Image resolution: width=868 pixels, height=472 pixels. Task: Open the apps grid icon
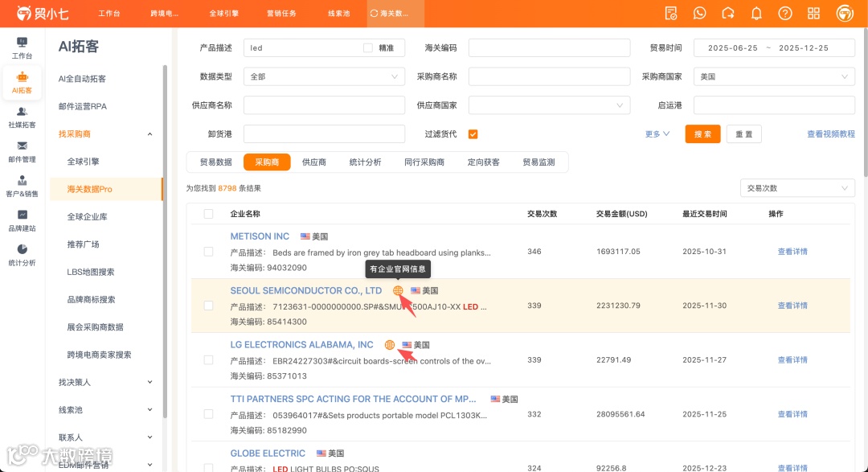pyautogui.click(x=813, y=14)
